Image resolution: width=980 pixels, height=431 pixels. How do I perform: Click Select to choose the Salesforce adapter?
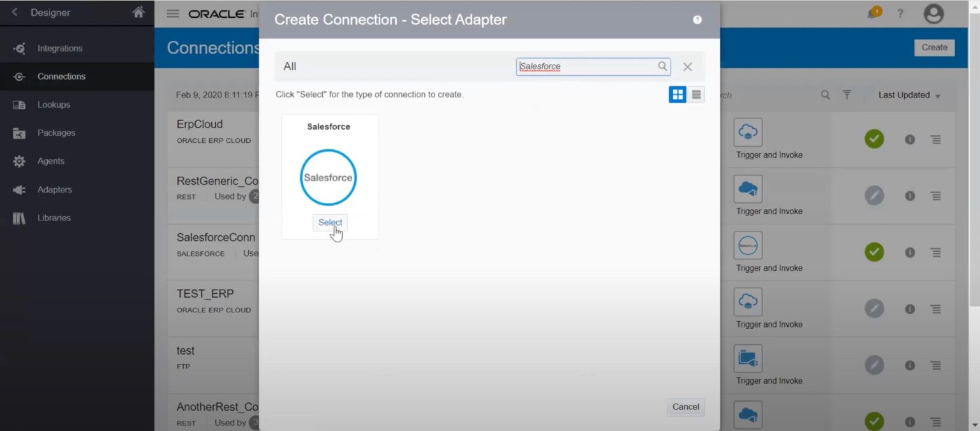[x=330, y=222]
